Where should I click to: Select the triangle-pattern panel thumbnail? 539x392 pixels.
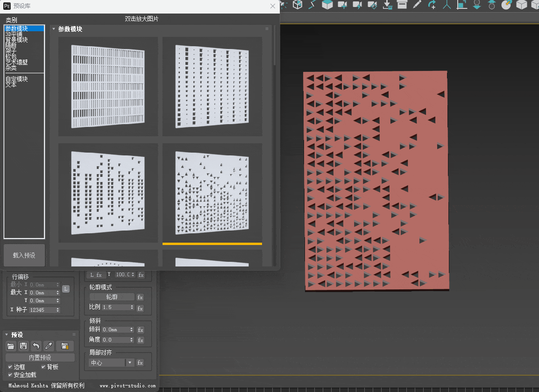(212, 193)
